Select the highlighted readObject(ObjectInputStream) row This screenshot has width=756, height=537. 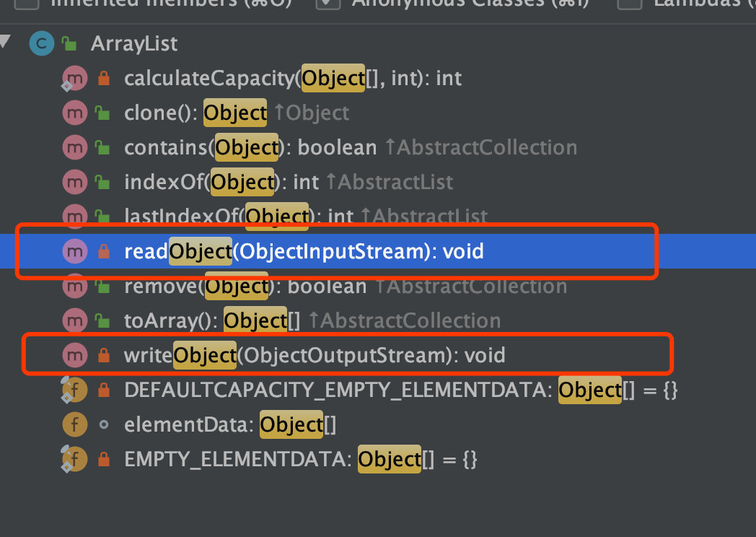pyautogui.click(x=378, y=251)
